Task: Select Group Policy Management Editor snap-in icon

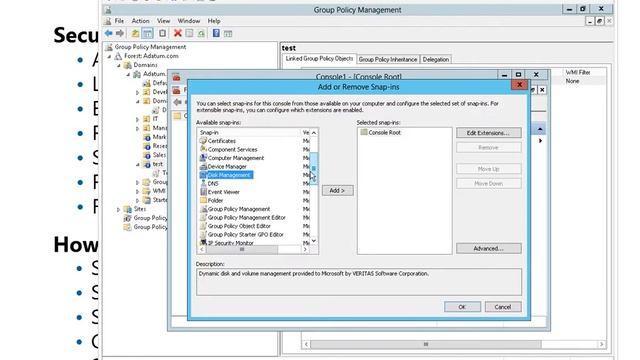Action: coord(203,218)
